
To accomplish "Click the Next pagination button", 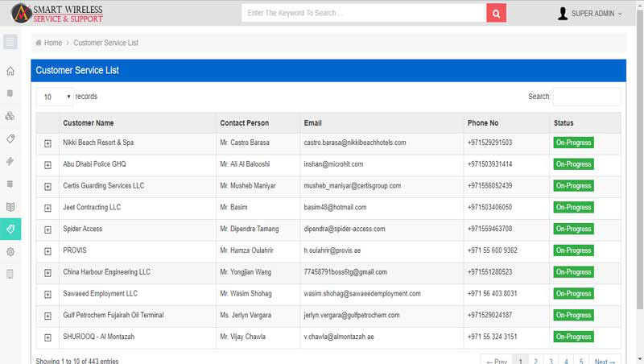I will (x=604, y=361).
